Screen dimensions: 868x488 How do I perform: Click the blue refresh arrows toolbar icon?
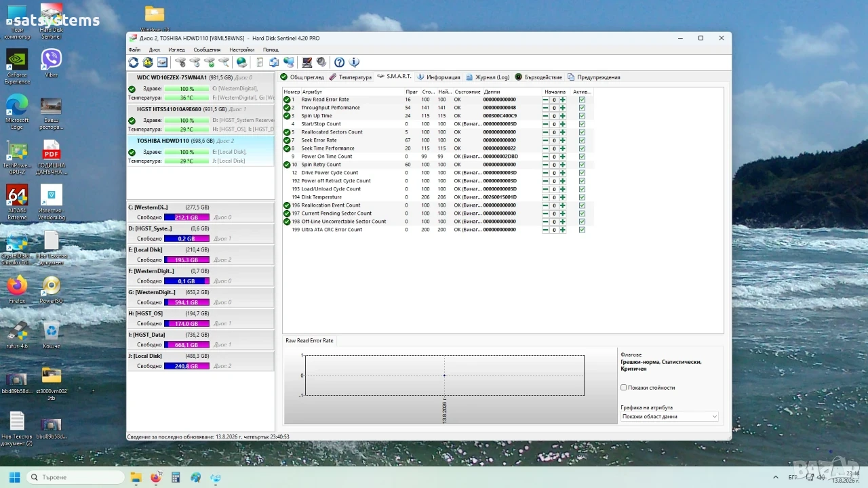click(134, 62)
